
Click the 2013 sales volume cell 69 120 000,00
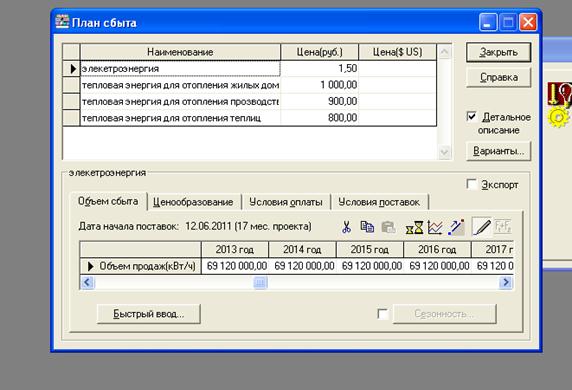(236, 266)
